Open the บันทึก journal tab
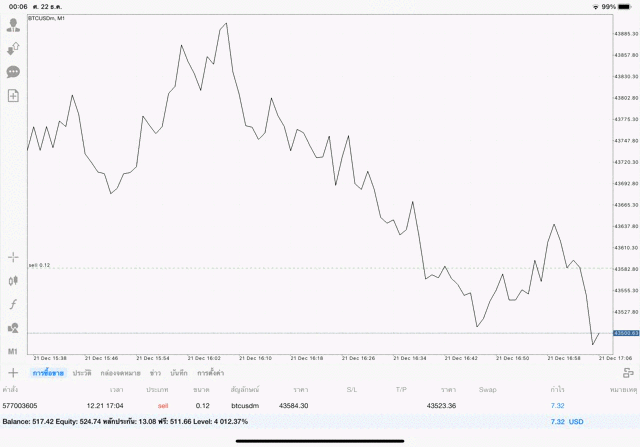The image size is (640, 447). point(179,372)
